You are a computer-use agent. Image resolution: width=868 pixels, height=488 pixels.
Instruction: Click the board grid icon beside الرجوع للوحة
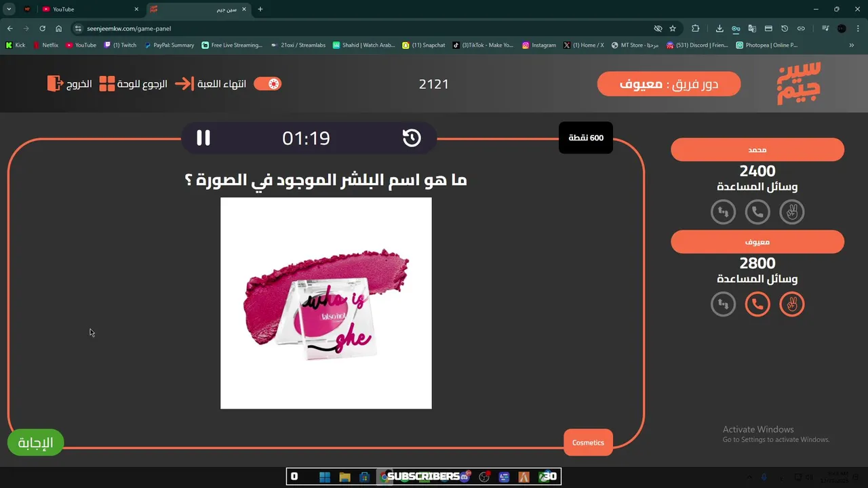click(x=107, y=84)
